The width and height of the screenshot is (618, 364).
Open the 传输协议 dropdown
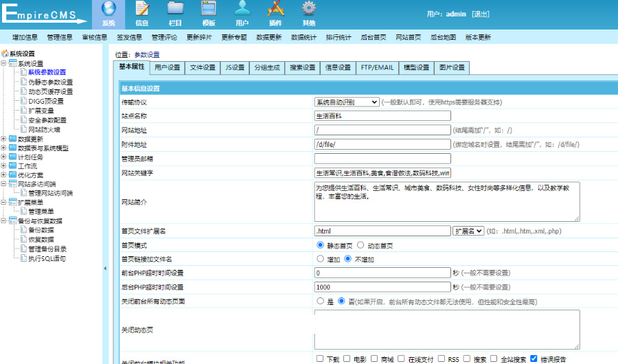point(346,102)
